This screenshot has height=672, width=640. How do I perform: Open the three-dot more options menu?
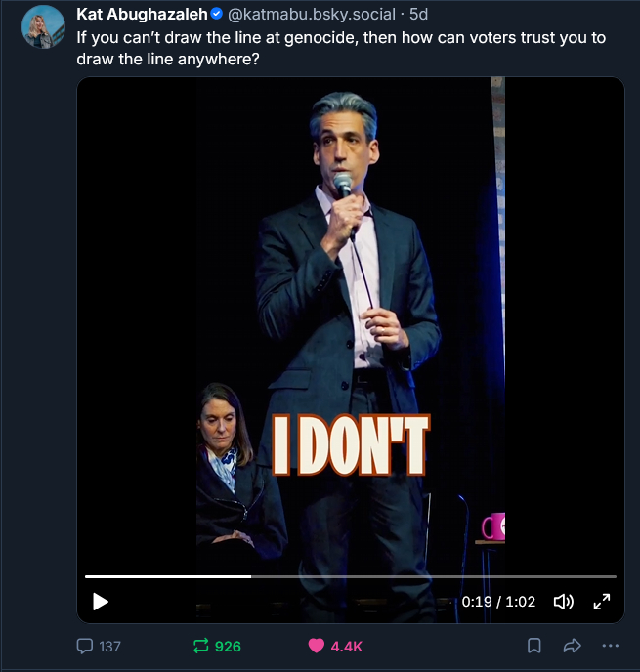[x=611, y=646]
